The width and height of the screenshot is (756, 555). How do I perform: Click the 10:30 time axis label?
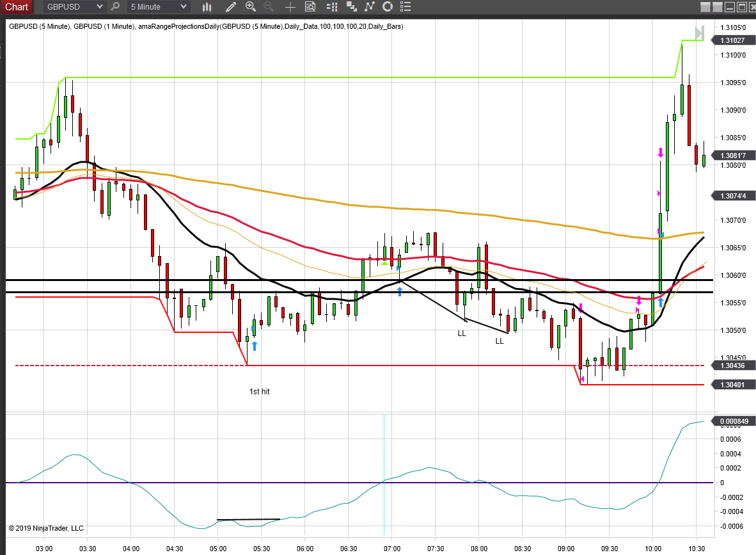pos(697,549)
